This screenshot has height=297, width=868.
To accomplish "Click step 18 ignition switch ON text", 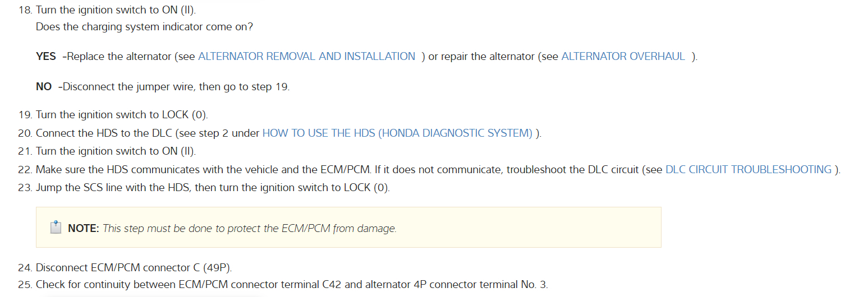I will (x=116, y=11).
